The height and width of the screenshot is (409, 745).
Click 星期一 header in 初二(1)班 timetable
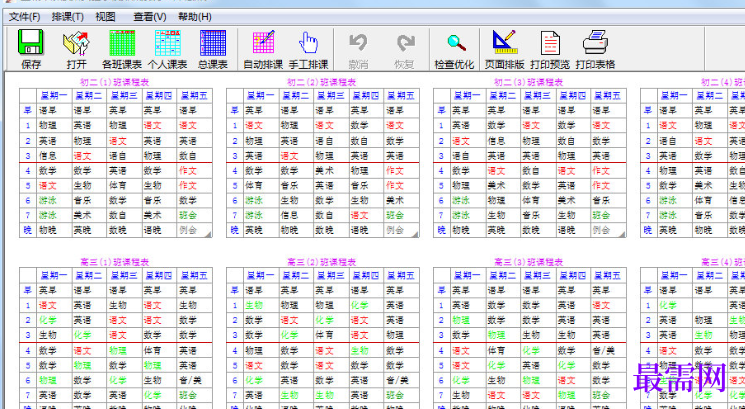click(54, 95)
